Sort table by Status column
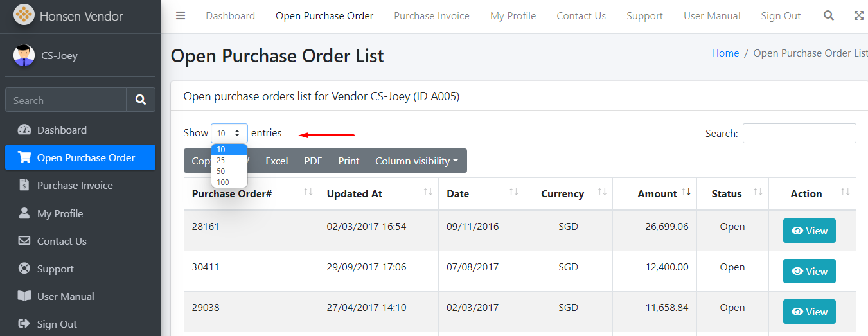868x336 pixels. (727, 193)
